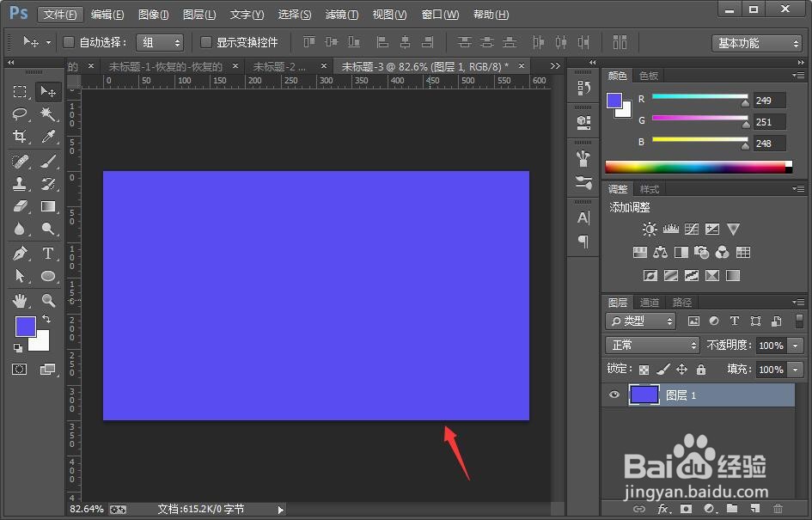This screenshot has height=520, width=812.
Task: Open the 类型 layer filter dropdown
Action: (x=641, y=321)
